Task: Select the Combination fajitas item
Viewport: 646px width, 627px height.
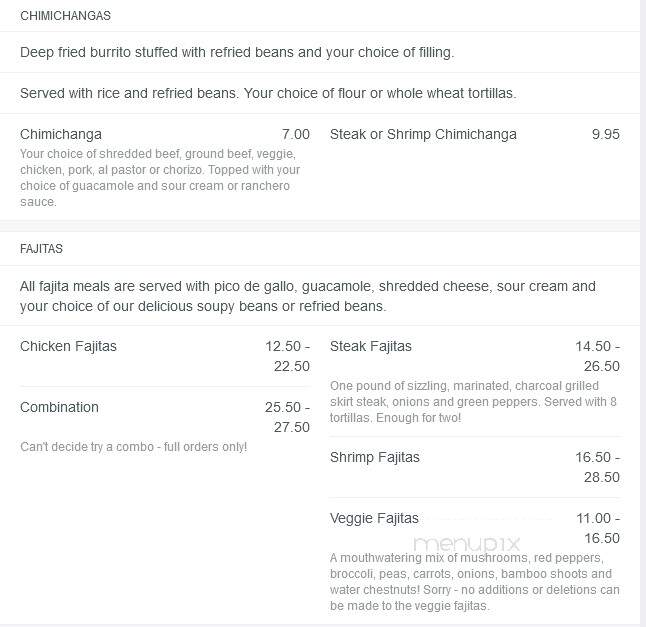Action: coord(59,407)
